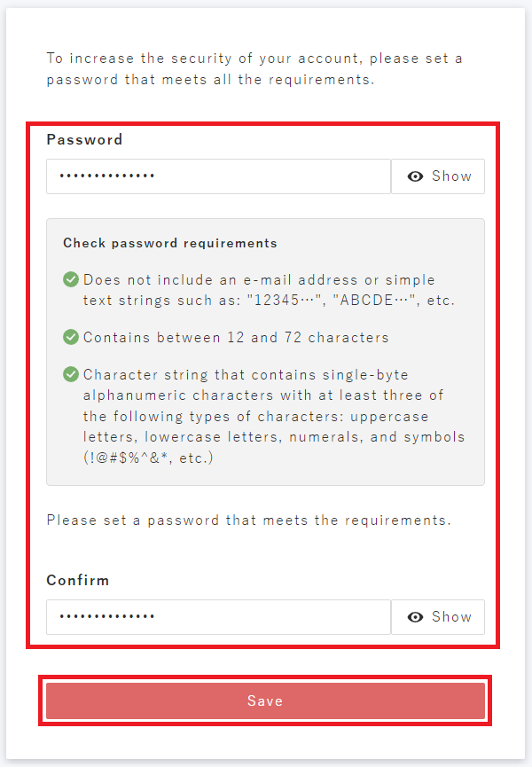Click the eye icon beside Confirm field

pos(415,617)
